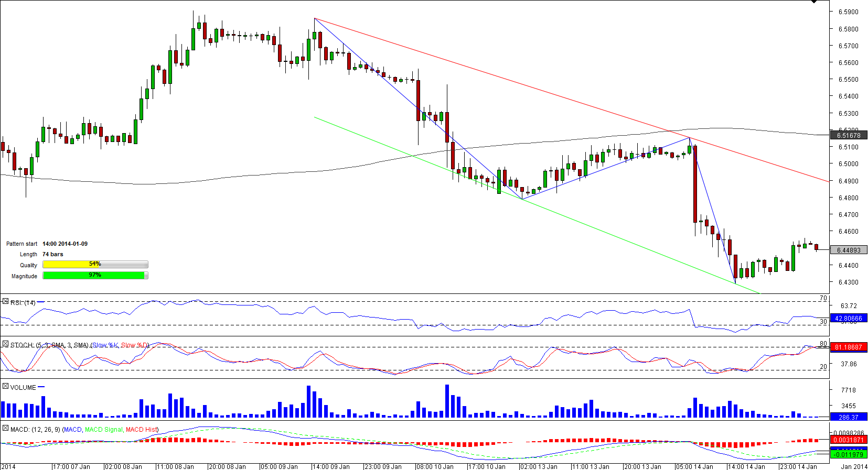Click the 6.5500 price axis label
This screenshot has width=868, height=470.
pyautogui.click(x=849, y=80)
